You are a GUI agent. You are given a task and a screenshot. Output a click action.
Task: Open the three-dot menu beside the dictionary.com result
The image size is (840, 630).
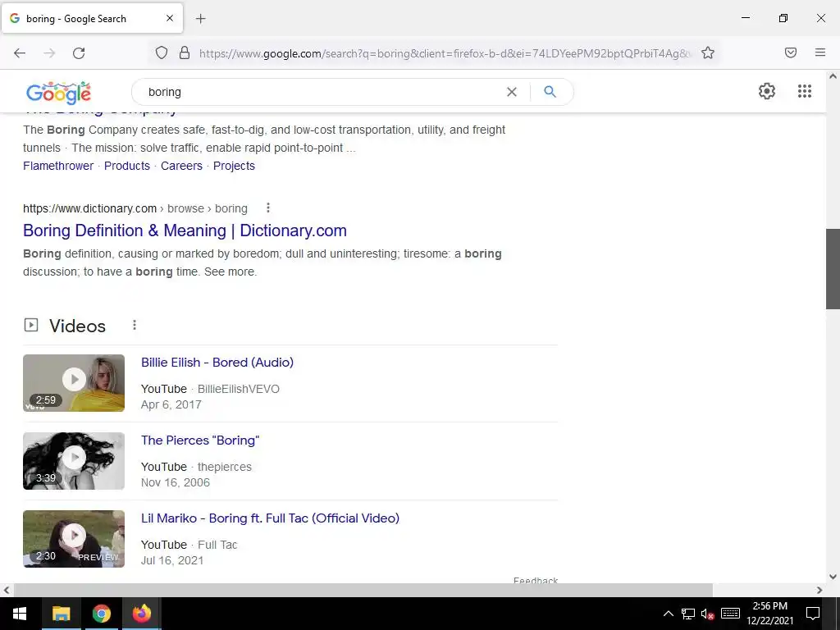click(268, 208)
